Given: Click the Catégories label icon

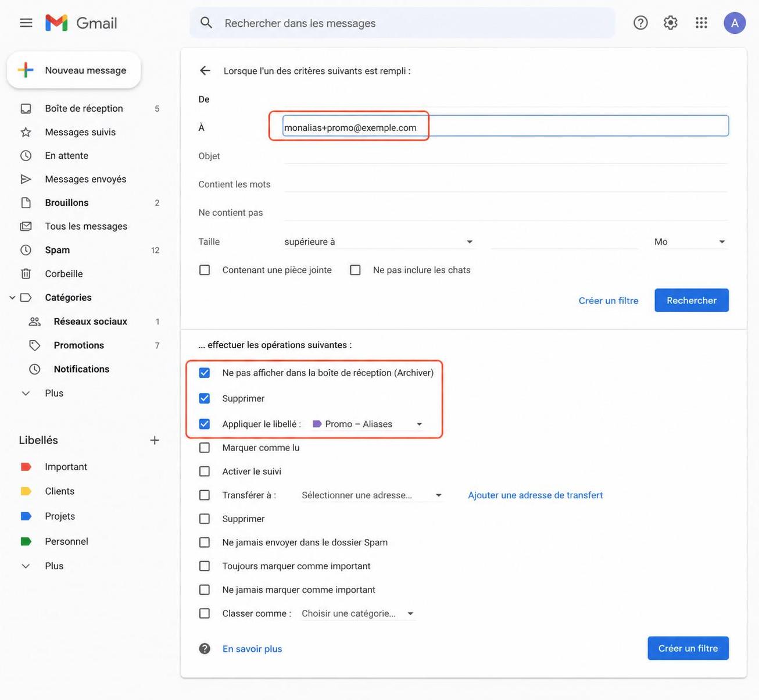Looking at the screenshot, I should [26, 298].
